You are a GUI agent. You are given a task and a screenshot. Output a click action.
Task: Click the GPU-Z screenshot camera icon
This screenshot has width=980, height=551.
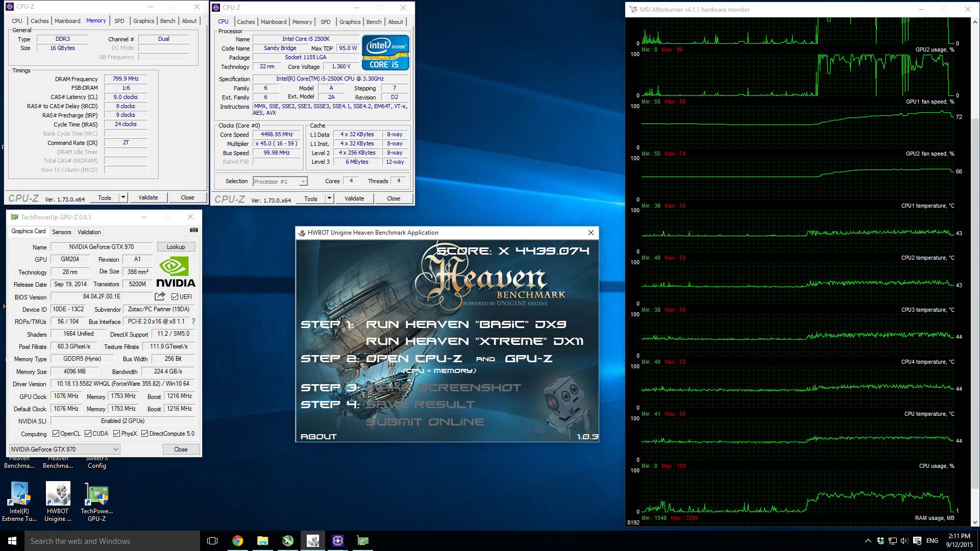pos(193,231)
